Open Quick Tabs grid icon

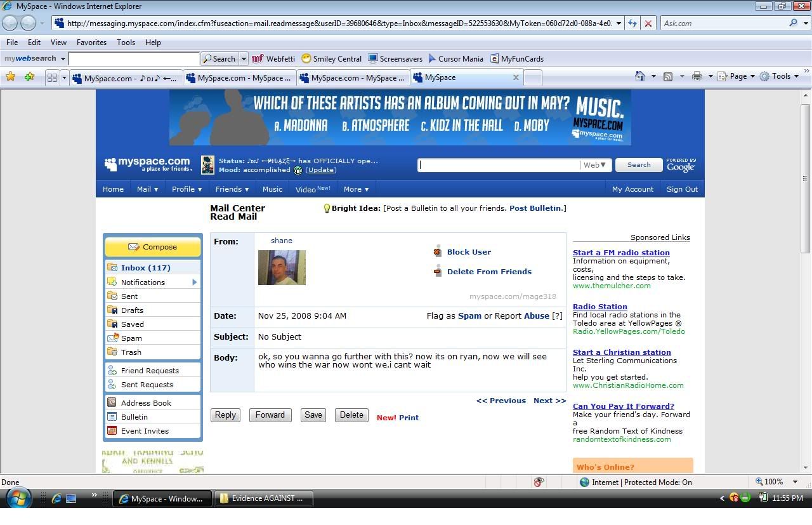coord(52,77)
